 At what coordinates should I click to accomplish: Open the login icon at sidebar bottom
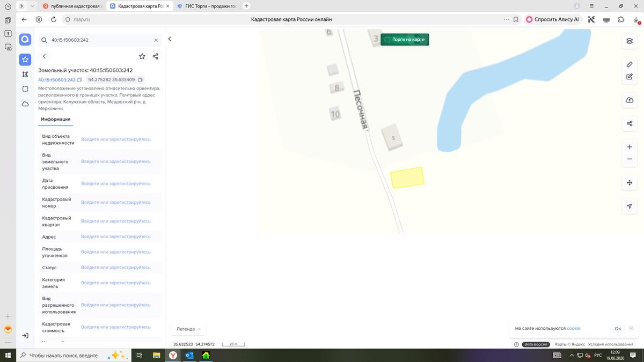(x=25, y=336)
